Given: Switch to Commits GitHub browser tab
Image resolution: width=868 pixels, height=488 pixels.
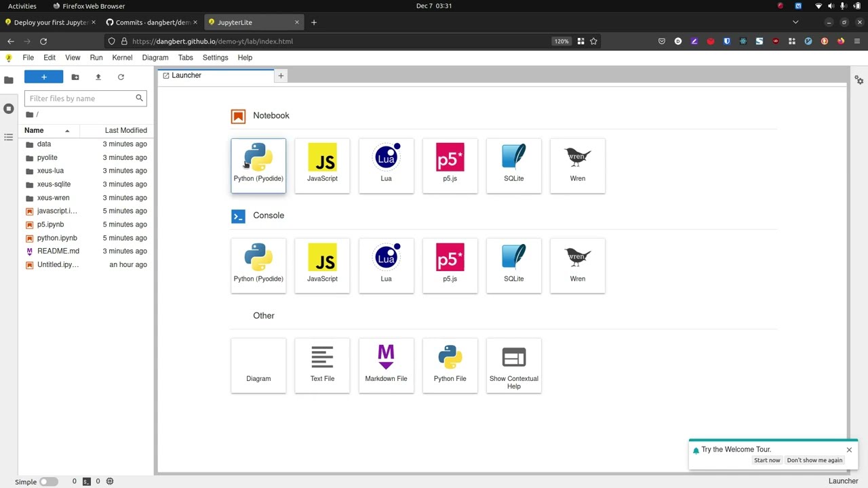Looking at the screenshot, I should [152, 22].
